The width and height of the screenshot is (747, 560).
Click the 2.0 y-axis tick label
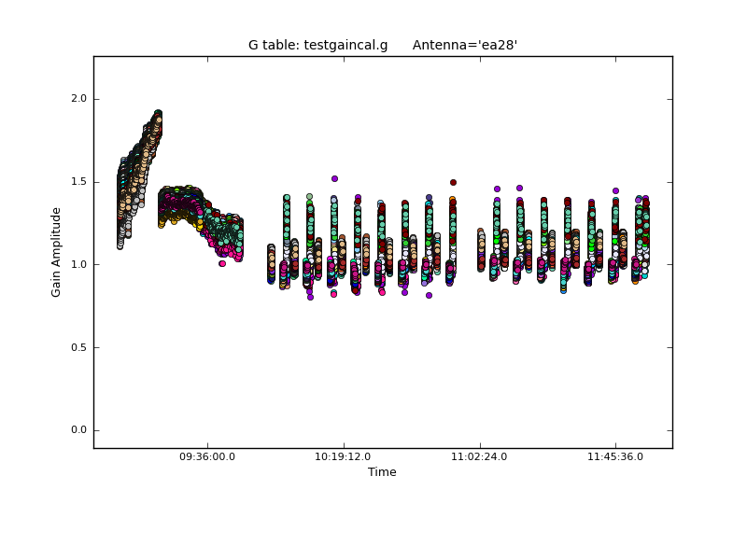pyautogui.click(x=78, y=99)
